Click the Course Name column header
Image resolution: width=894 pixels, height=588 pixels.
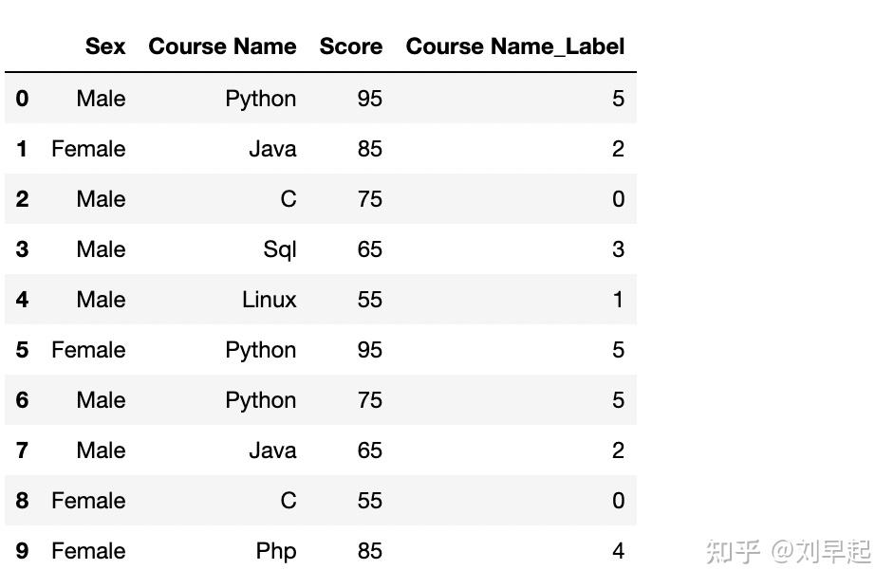point(222,46)
